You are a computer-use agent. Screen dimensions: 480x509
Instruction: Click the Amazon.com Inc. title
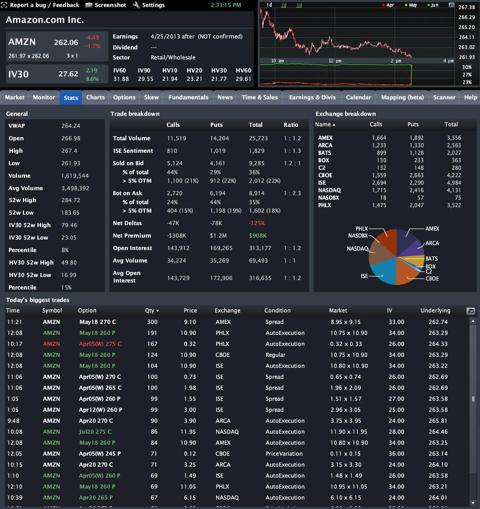[x=45, y=20]
